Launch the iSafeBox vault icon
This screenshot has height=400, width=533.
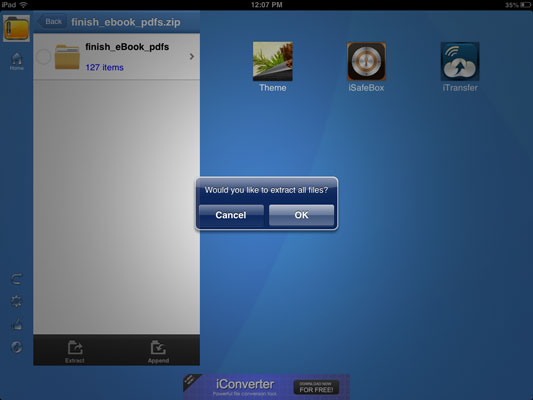366,62
